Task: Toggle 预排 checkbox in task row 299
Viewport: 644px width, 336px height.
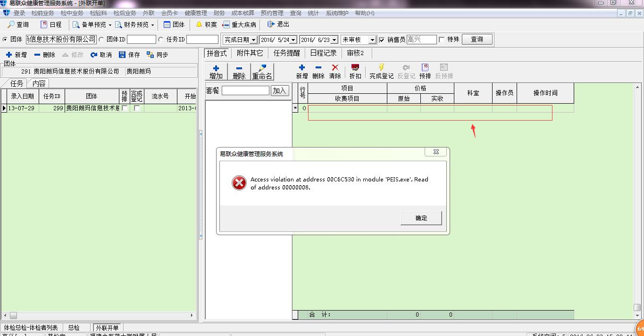Action: (125, 108)
